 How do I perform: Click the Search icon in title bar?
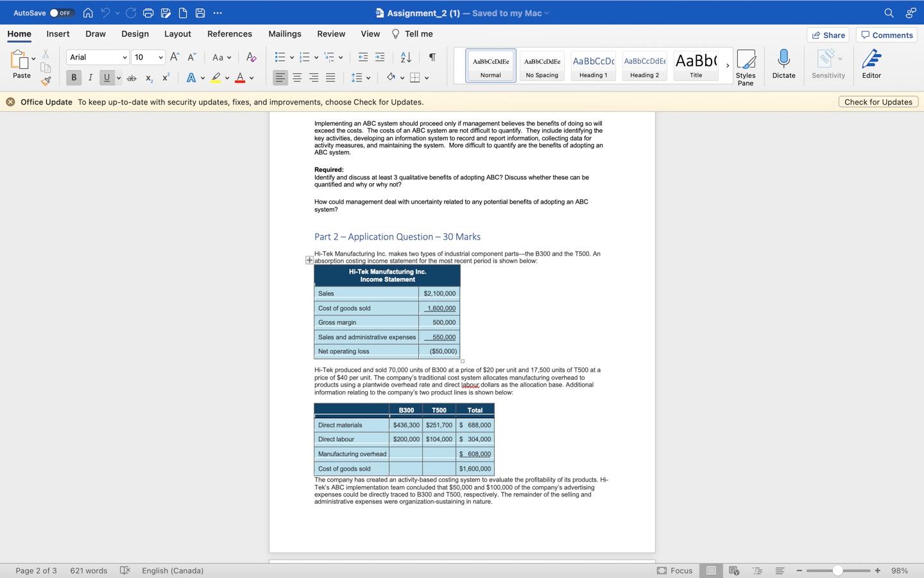click(888, 13)
